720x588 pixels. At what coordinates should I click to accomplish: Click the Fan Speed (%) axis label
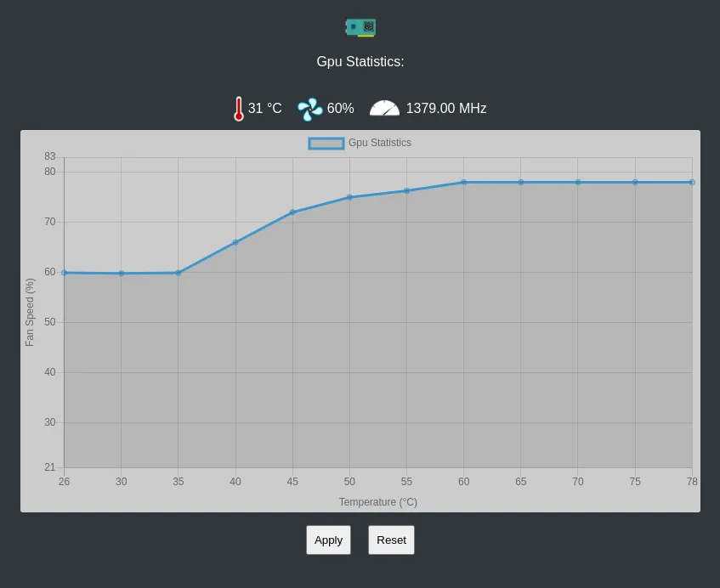(x=30, y=312)
